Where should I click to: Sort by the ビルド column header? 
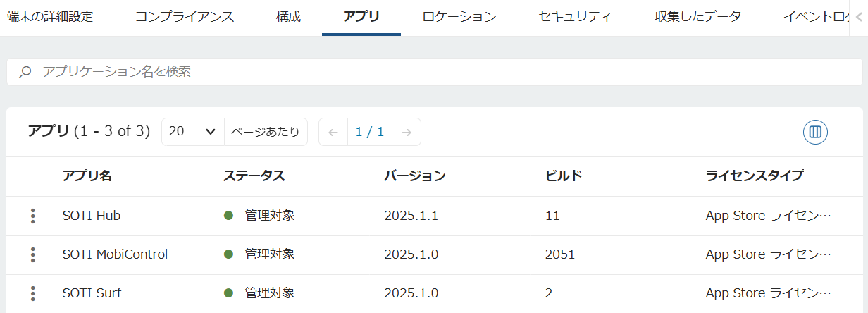[x=564, y=176]
